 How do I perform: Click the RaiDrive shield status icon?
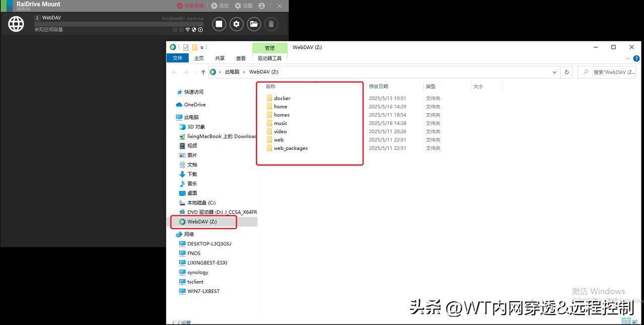pos(194,30)
